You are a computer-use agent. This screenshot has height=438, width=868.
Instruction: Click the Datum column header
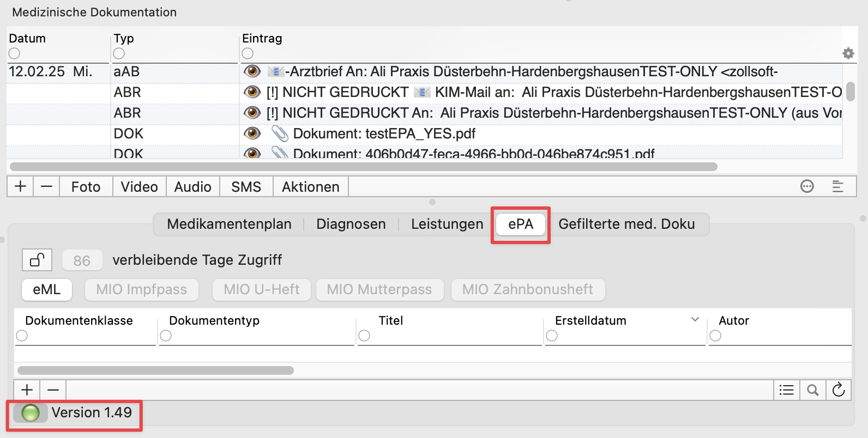click(x=27, y=38)
